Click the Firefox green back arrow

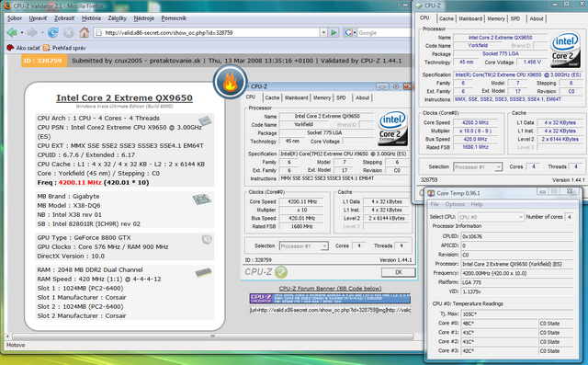12,32
